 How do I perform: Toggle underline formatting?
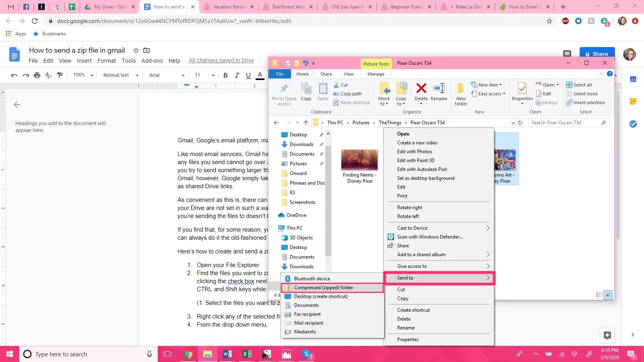pos(248,75)
